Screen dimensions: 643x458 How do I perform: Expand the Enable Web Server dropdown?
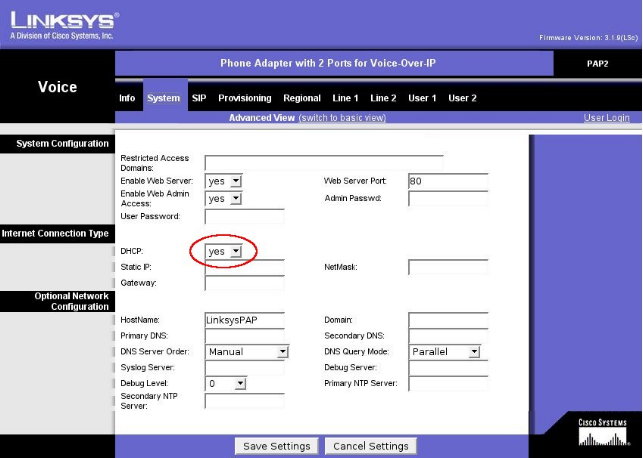click(224, 181)
